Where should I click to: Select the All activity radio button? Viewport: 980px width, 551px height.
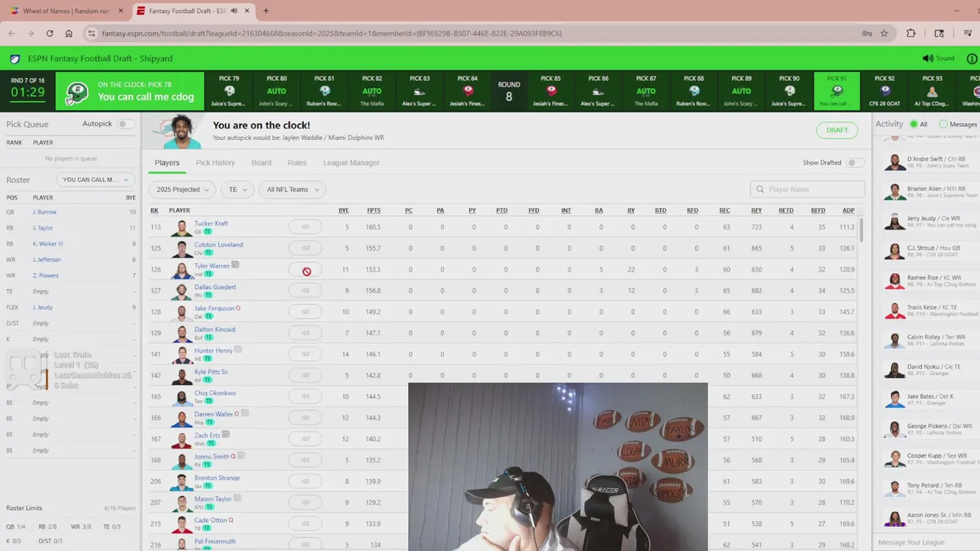913,124
